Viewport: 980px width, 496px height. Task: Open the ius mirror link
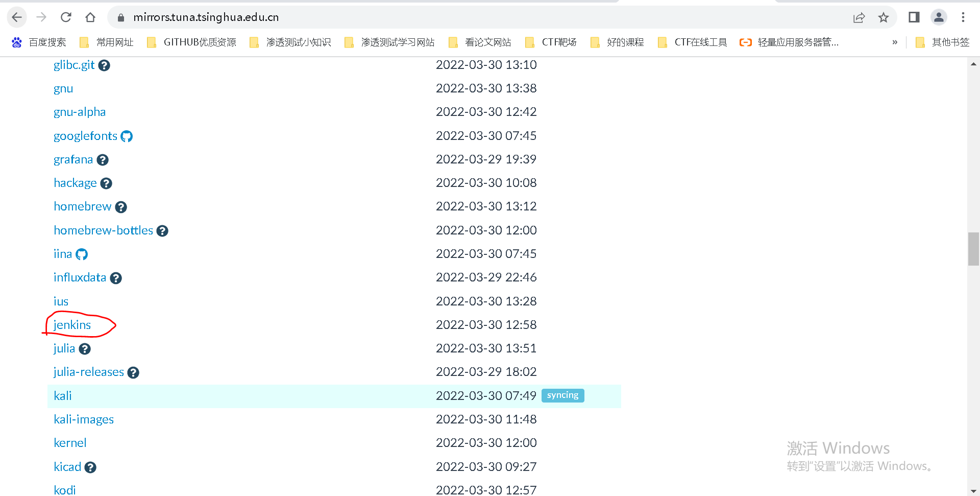click(x=61, y=301)
